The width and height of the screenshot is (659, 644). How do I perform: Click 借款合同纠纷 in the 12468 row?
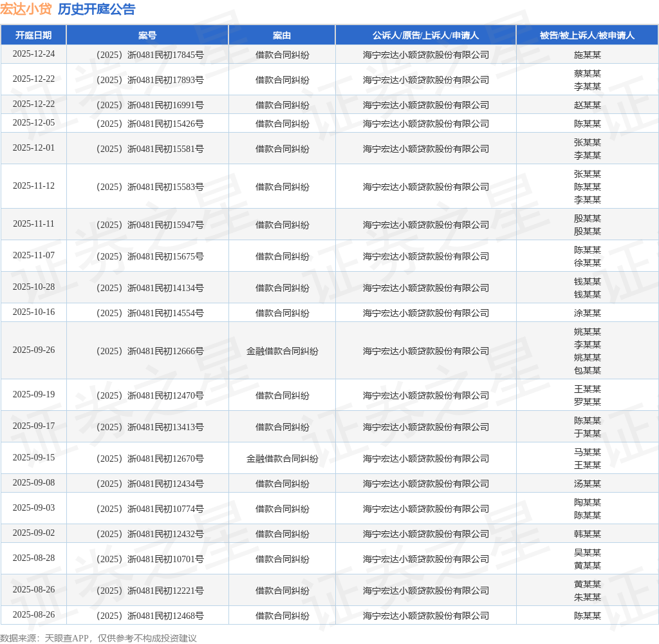[x=282, y=616]
